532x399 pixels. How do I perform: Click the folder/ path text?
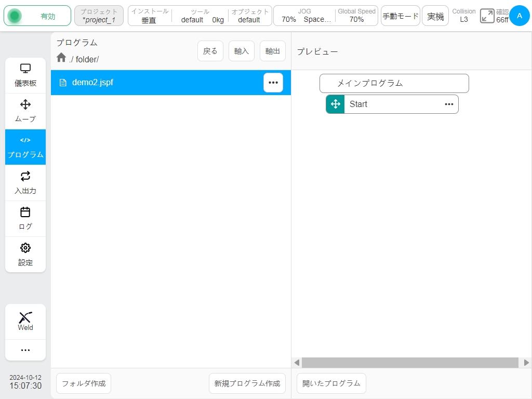point(87,59)
